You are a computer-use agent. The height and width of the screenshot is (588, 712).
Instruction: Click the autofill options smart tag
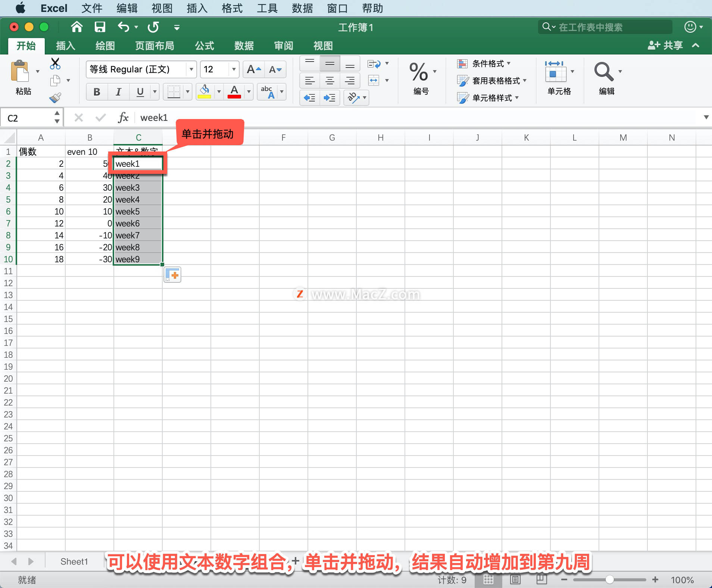click(x=172, y=274)
